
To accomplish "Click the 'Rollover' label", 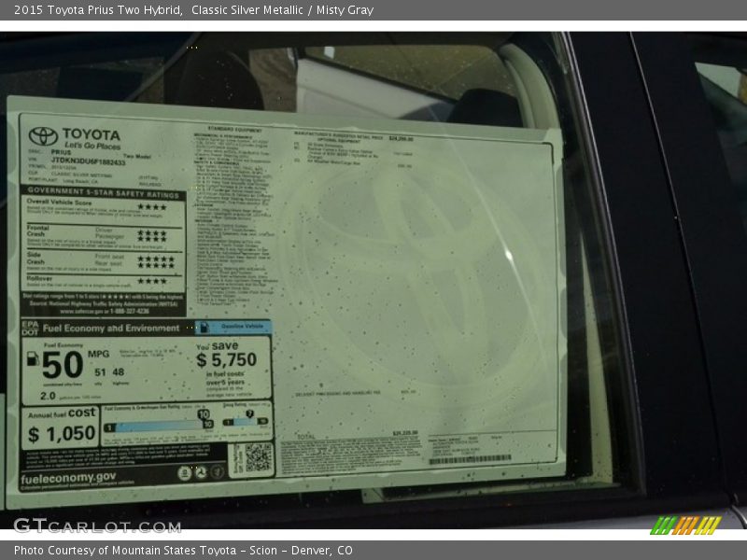I will (x=39, y=278).
